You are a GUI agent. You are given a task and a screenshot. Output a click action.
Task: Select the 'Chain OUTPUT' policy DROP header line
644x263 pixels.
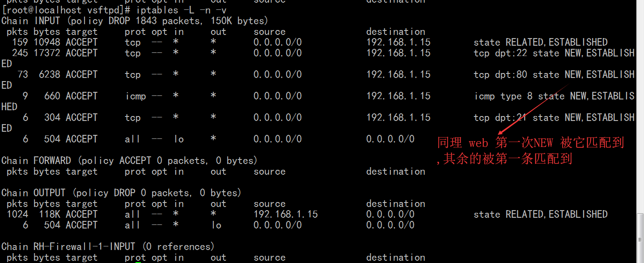(x=121, y=193)
